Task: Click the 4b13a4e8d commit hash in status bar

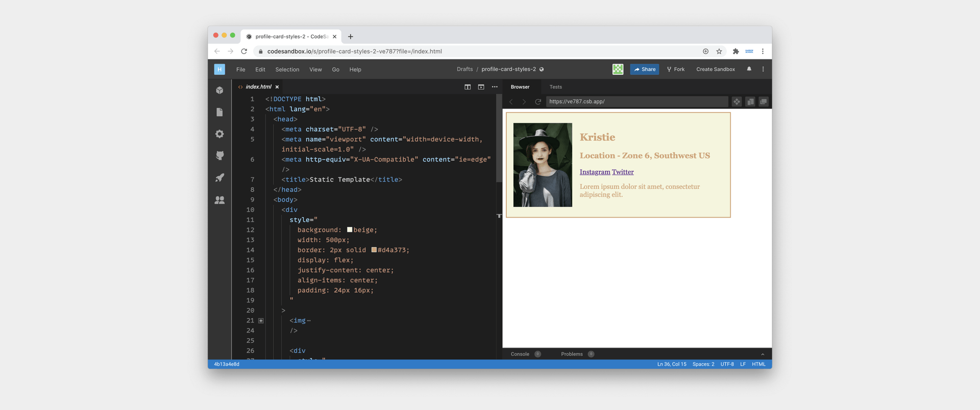Action: coord(227,364)
